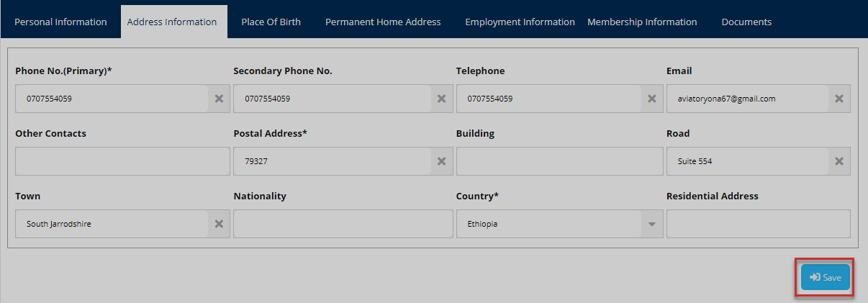Viewport: 868px width, 303px height.
Task: Clear the Email field value
Action: pos(838,99)
